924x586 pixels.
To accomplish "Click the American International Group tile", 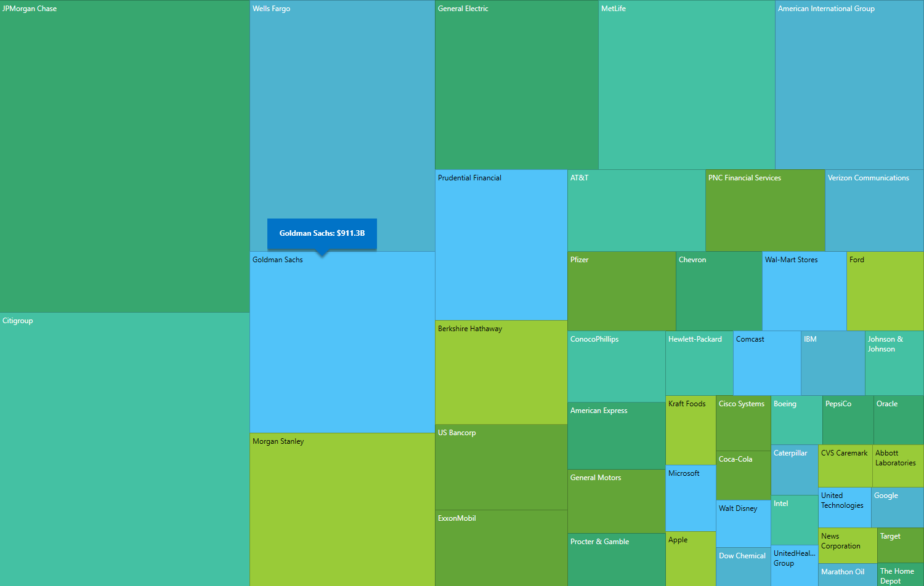I will [x=849, y=85].
